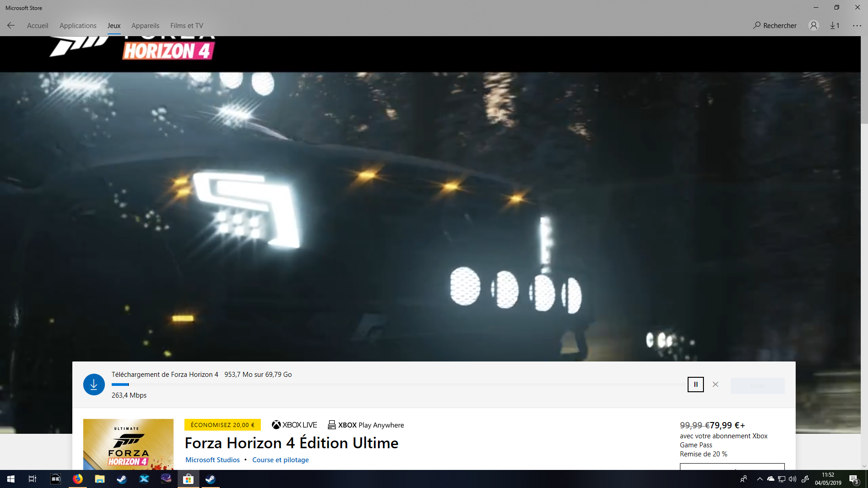Open the pen workspace tray icon

805,479
